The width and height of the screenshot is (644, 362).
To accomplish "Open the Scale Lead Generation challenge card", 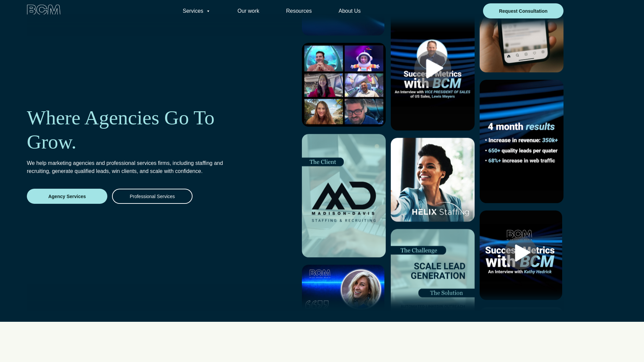I will click(433, 270).
